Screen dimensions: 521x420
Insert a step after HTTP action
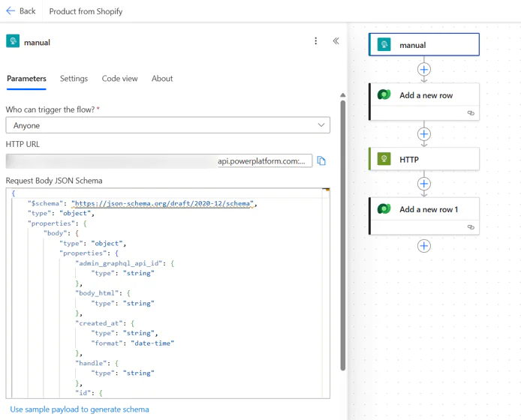[424, 184]
